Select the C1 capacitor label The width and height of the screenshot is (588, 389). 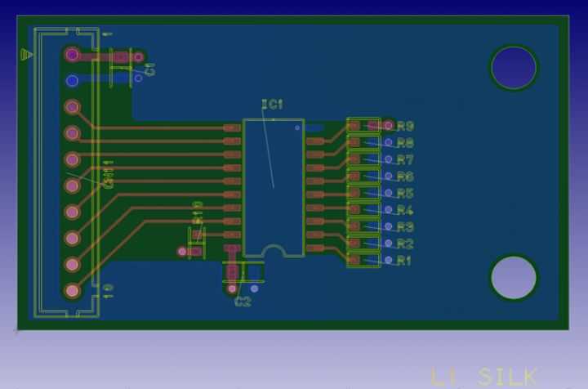click(149, 69)
